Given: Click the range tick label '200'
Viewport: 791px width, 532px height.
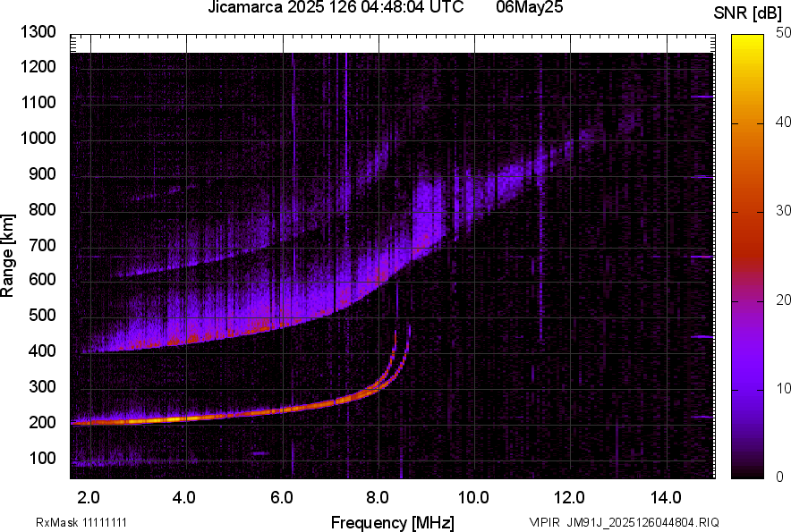Looking at the screenshot, I should click(42, 422).
